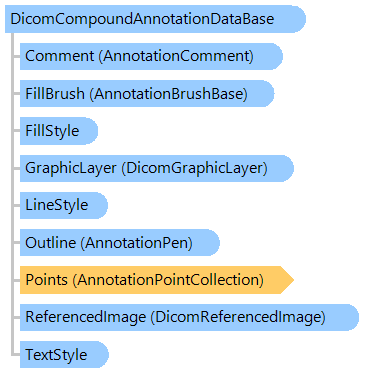Follow the AnnotationPen type name

coord(139,243)
